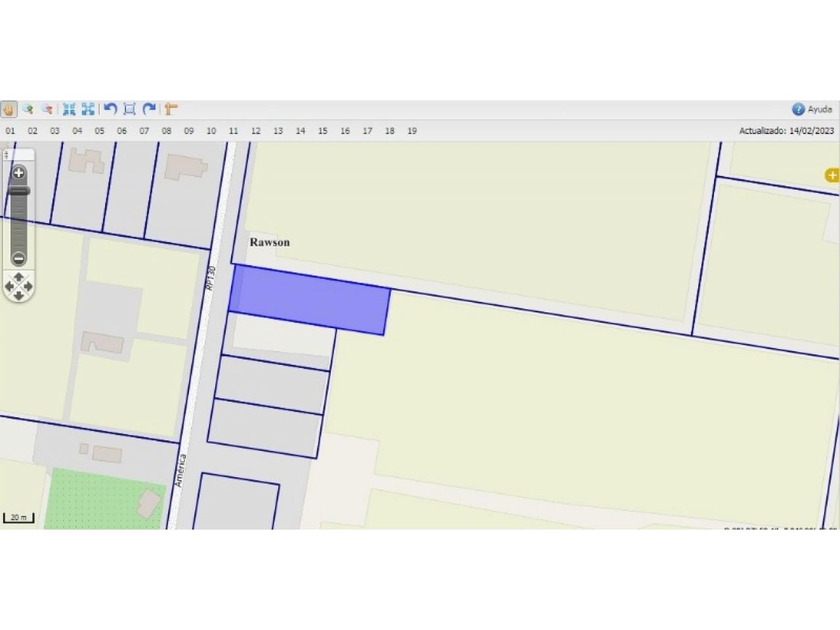Image resolution: width=840 pixels, height=630 pixels.
Task: Click the blue question mark help icon
Action: 798,109
